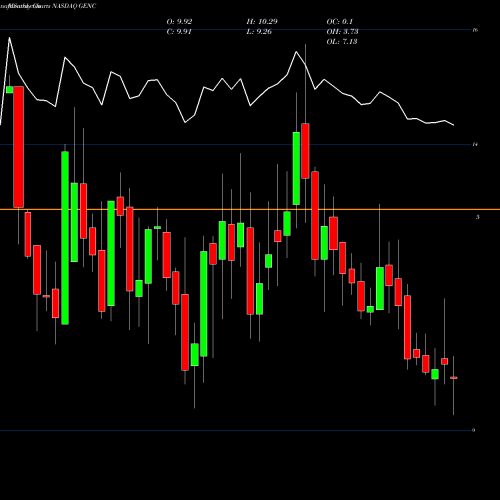
Task: Click the '9' price axis label
Action: point(474,430)
